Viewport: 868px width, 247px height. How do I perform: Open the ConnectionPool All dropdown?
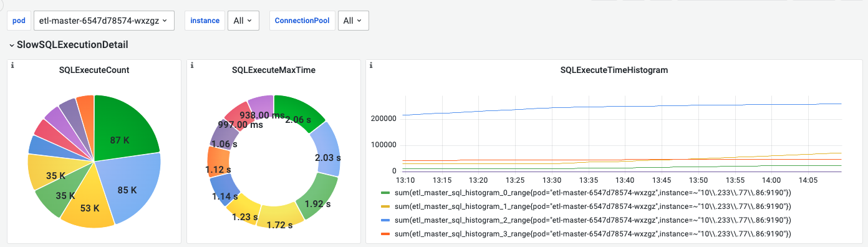coord(353,21)
